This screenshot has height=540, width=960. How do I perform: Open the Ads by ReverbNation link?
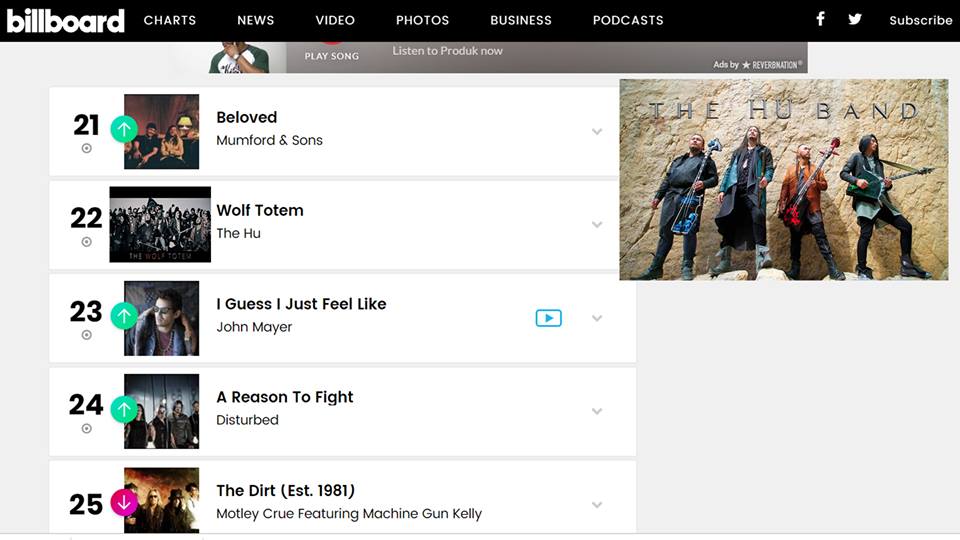(758, 64)
